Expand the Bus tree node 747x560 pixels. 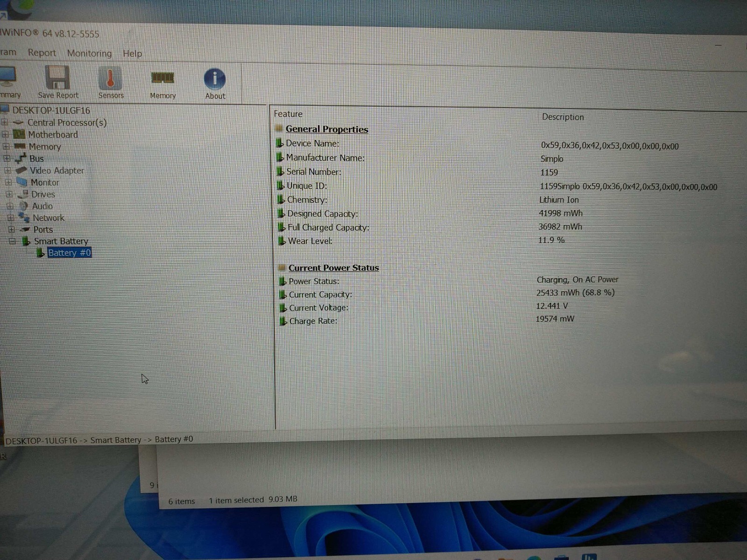pyautogui.click(x=7, y=159)
